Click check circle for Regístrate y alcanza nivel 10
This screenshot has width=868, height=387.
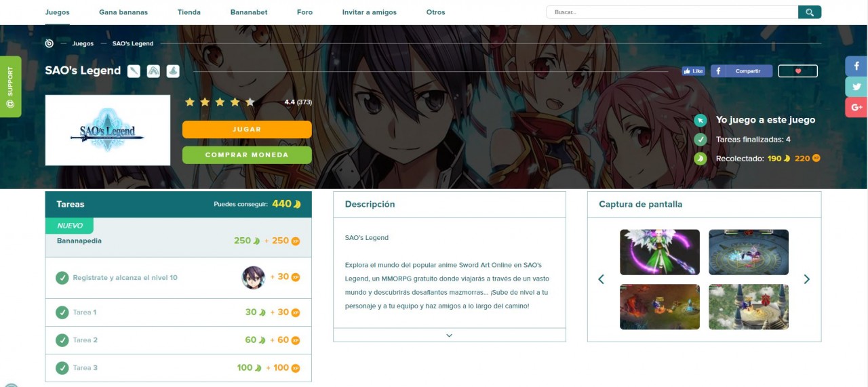tap(62, 278)
